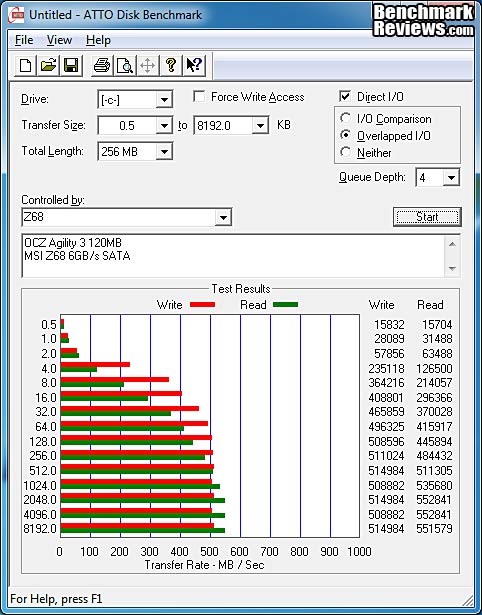Click the 'Controlled by:' label

pos(53,200)
